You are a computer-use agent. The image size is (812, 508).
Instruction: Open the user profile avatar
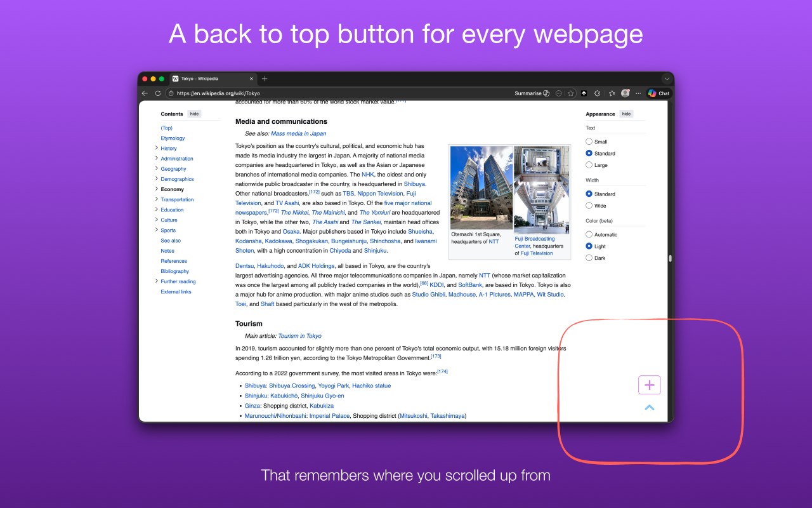click(x=625, y=93)
